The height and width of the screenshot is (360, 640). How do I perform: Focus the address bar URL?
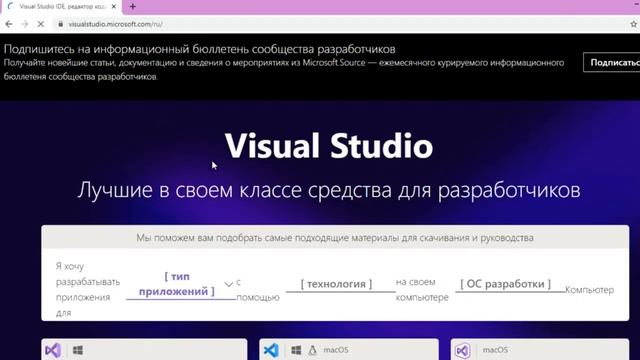click(x=116, y=24)
